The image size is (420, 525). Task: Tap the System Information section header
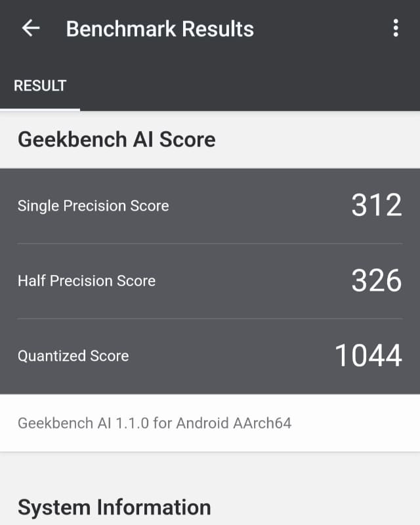tap(115, 507)
